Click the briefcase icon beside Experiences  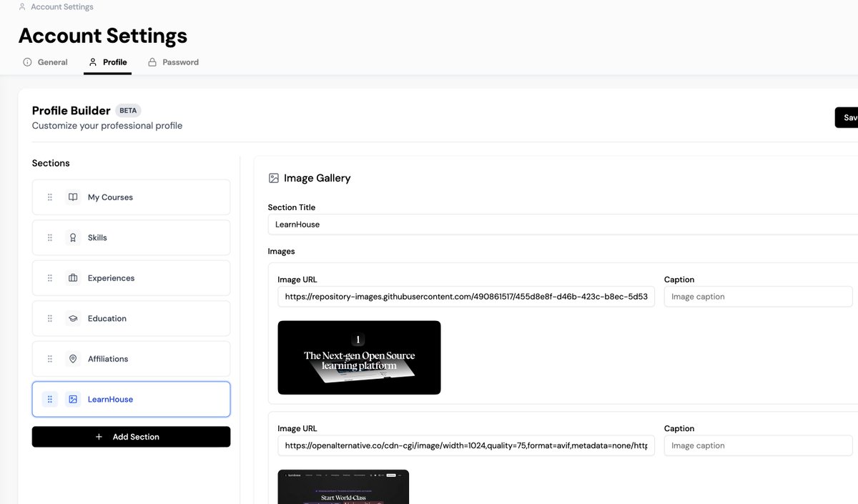point(73,278)
